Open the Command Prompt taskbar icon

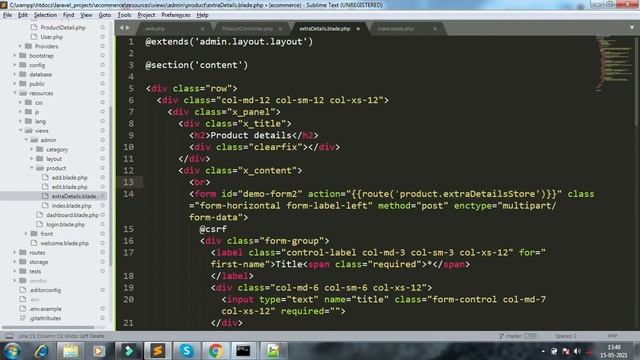click(243, 351)
